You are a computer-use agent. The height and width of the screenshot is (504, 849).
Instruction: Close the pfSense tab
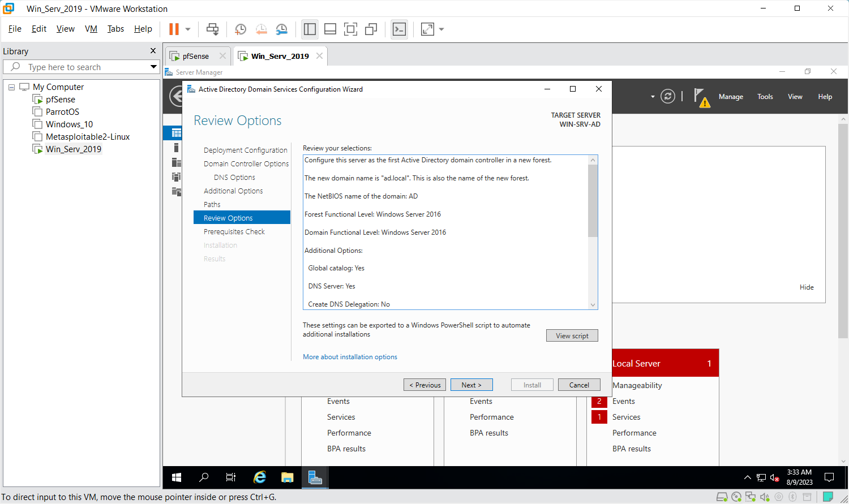click(x=222, y=56)
